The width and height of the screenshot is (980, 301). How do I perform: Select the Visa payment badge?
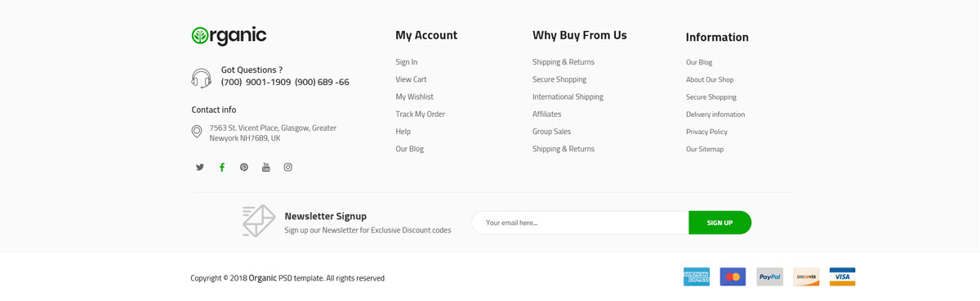(x=842, y=276)
